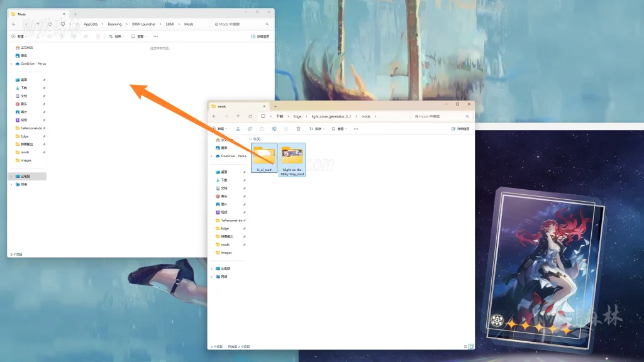Add a new tab in mods window
Screen dimensions: 644x362
[x=275, y=106]
